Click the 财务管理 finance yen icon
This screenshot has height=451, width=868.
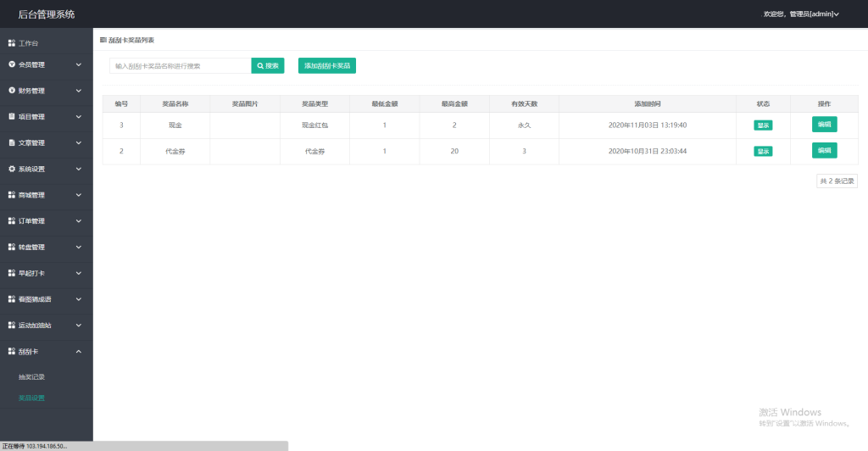(12, 91)
